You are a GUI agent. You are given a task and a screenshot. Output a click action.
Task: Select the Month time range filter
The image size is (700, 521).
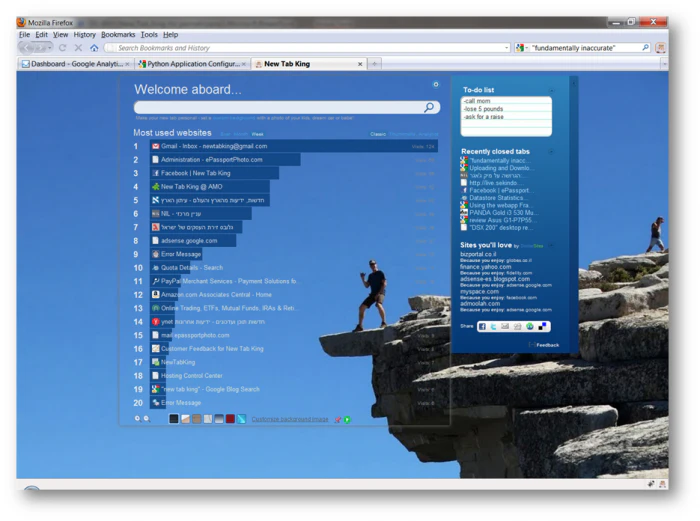tap(241, 134)
